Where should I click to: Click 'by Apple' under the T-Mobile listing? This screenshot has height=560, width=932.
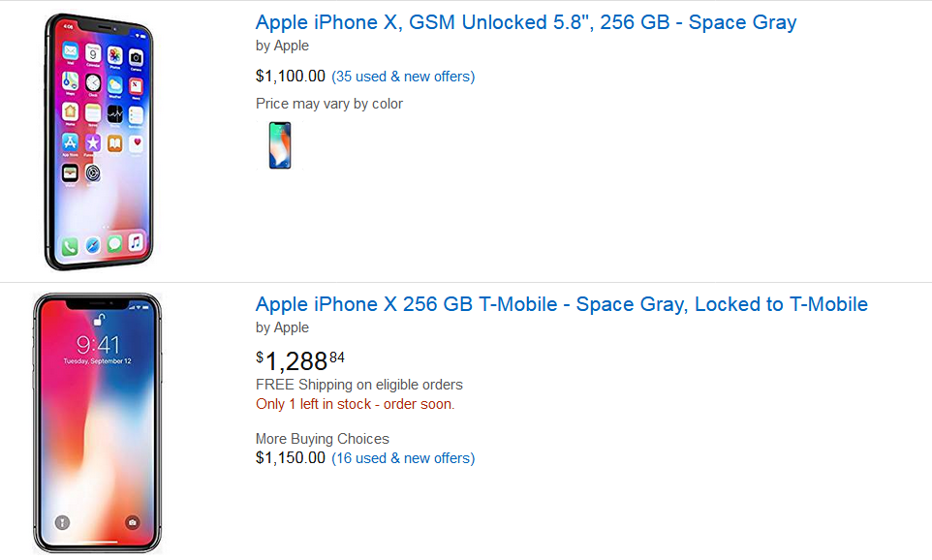pyautogui.click(x=282, y=327)
